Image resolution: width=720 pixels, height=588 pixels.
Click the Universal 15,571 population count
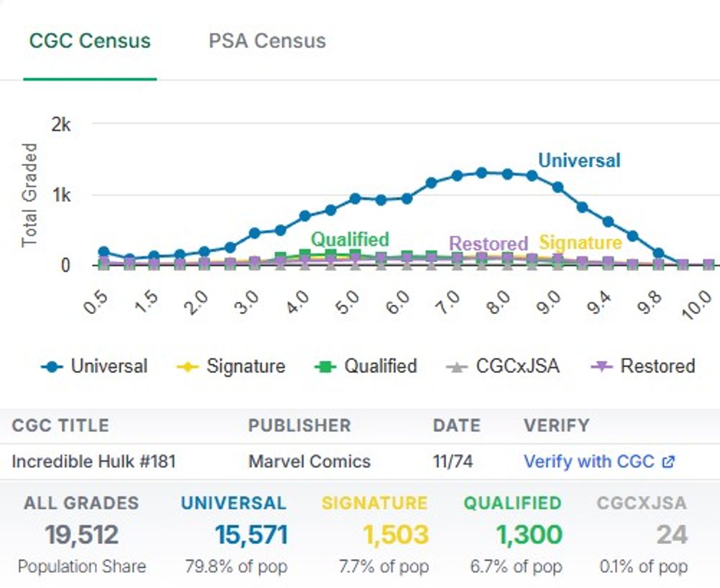[x=251, y=535]
